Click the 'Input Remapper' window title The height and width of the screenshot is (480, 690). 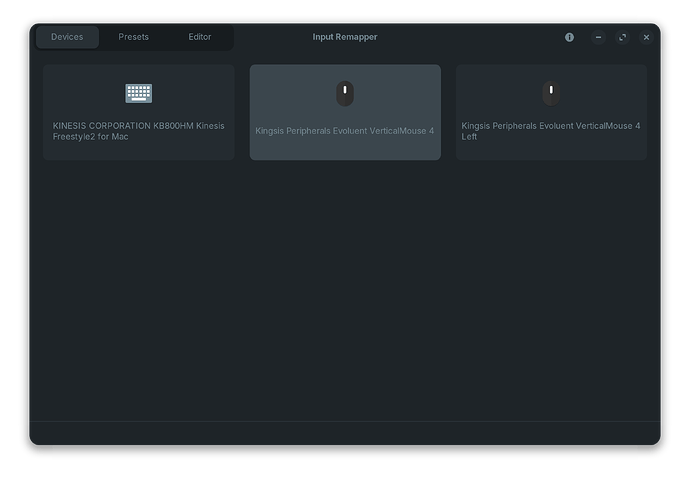click(x=345, y=37)
